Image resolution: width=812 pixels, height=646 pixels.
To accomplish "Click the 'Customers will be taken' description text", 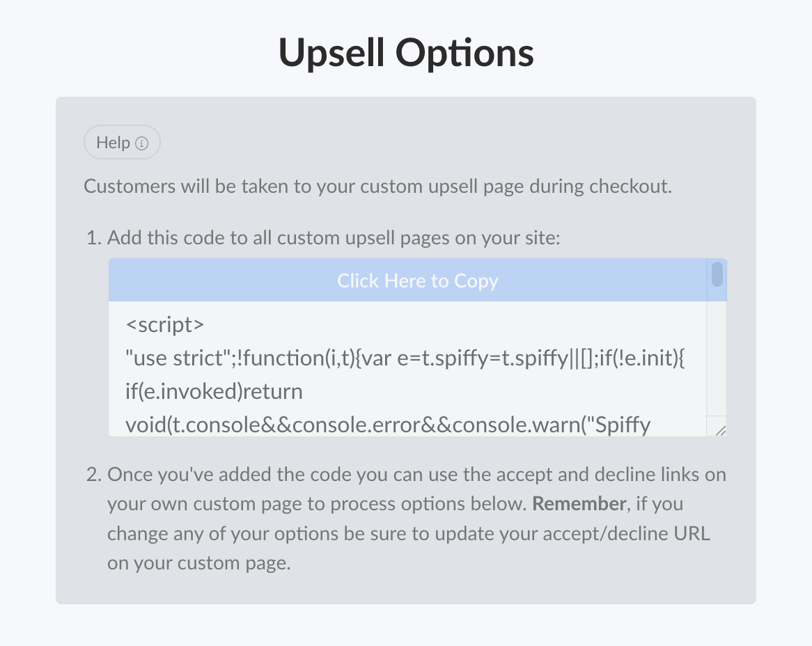I will click(377, 187).
